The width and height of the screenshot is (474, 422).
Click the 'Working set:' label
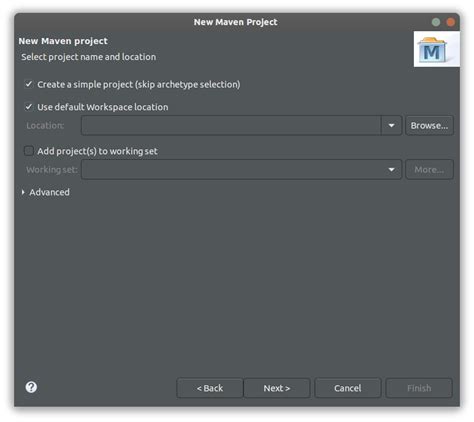pos(52,169)
